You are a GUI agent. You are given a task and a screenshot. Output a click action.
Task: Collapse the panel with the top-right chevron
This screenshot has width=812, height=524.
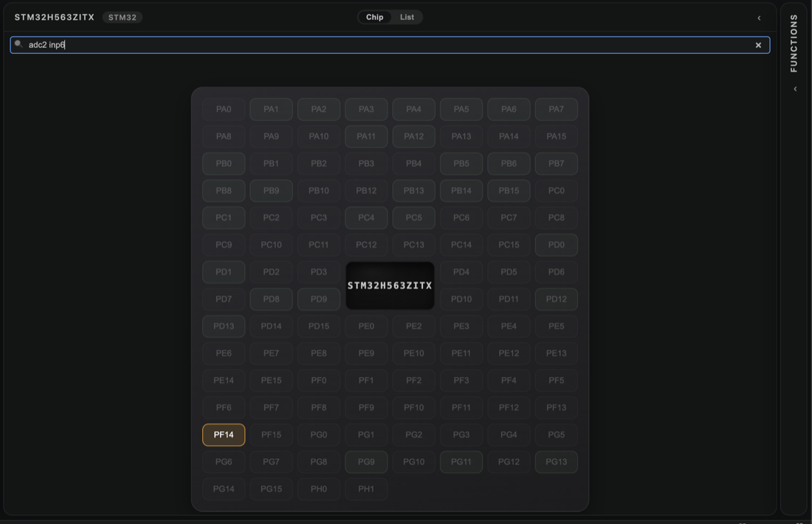[x=759, y=18]
